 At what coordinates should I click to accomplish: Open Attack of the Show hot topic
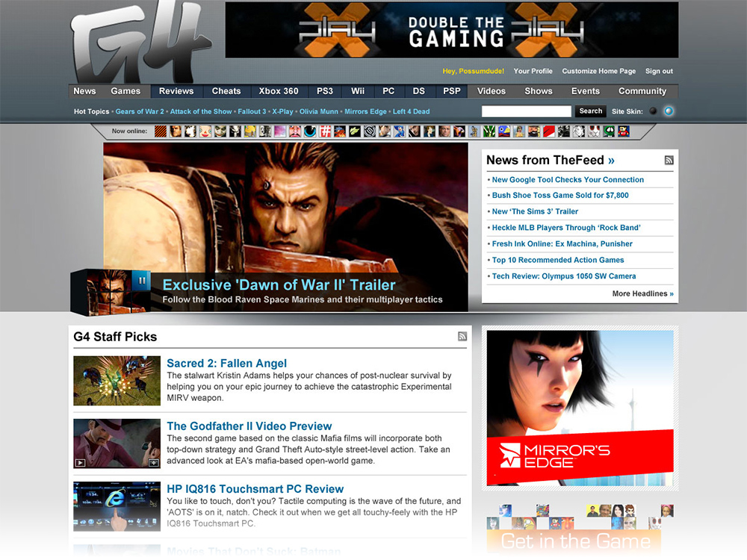tap(201, 111)
